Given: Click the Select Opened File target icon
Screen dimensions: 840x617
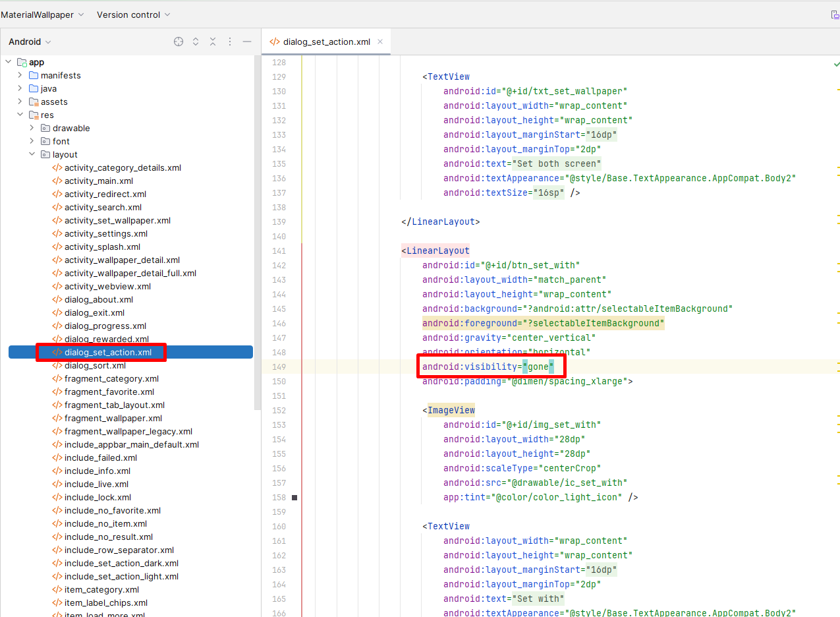Looking at the screenshot, I should [179, 42].
